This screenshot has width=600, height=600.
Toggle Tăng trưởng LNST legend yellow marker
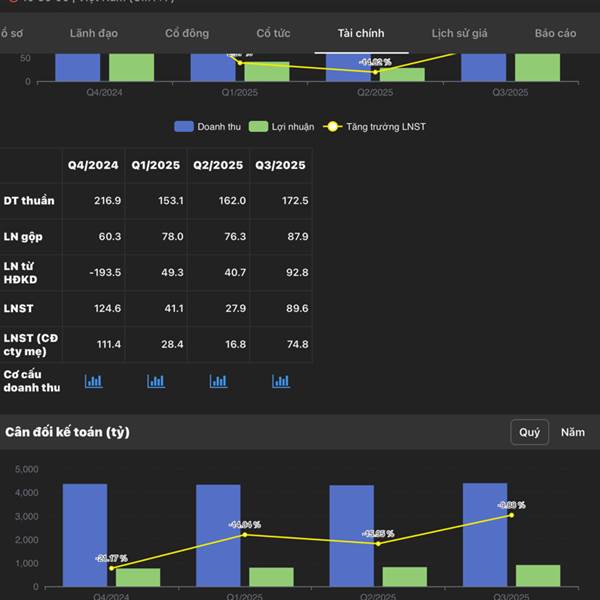pos(333,127)
